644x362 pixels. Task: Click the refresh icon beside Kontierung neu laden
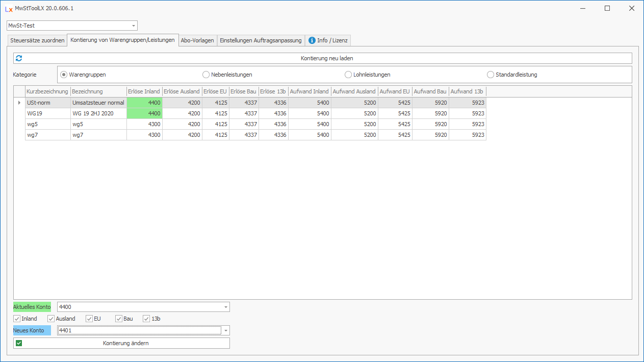pyautogui.click(x=19, y=58)
